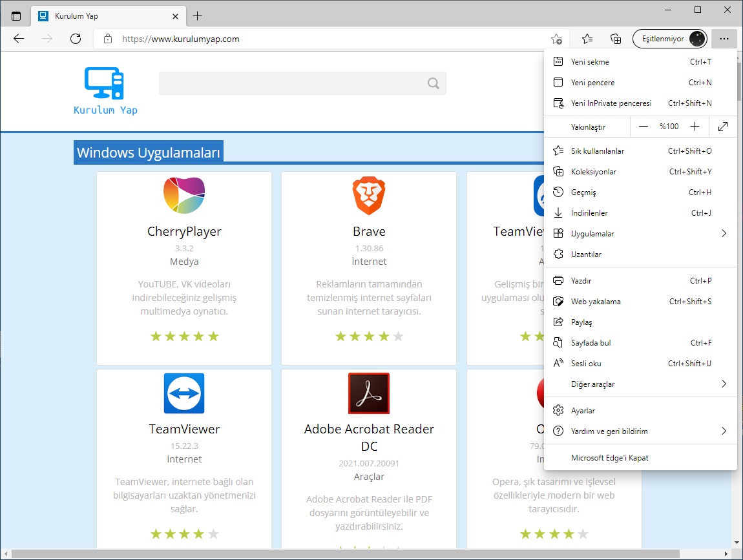Decrease zoom with minus button
The image size is (743, 560).
(643, 127)
